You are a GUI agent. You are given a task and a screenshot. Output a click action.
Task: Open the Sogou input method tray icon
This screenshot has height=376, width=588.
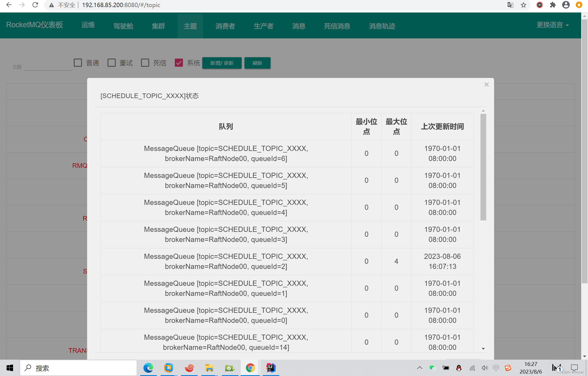coord(508,368)
